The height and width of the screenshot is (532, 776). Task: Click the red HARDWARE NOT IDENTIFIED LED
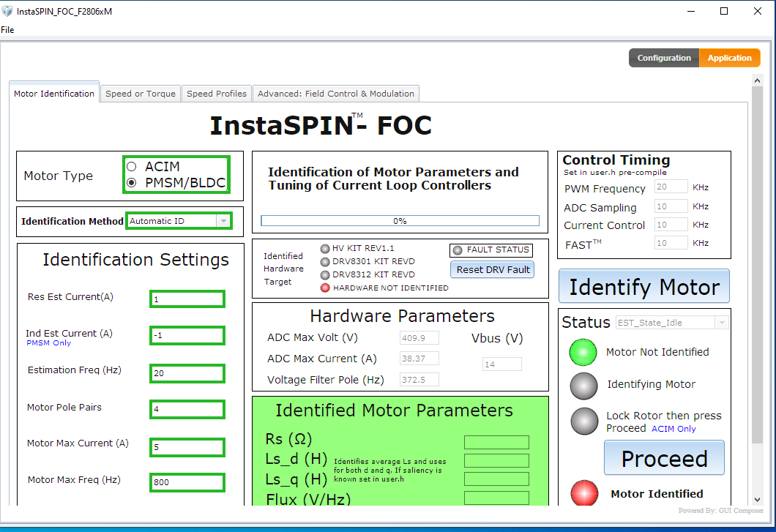pyautogui.click(x=325, y=288)
